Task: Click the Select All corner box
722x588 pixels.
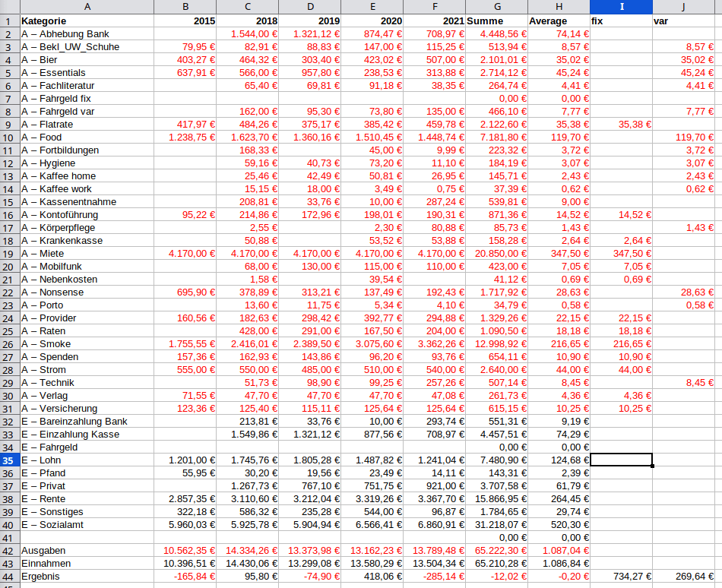Action: click(9, 7)
